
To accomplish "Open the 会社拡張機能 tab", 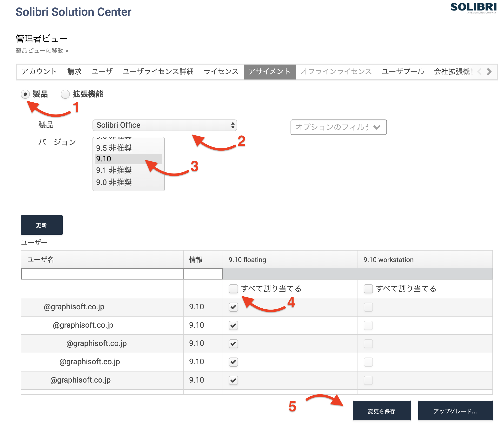I will click(453, 72).
